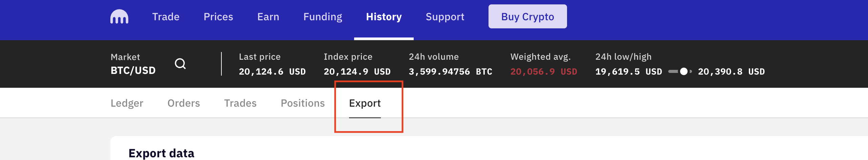Select the History nav item

(x=384, y=17)
